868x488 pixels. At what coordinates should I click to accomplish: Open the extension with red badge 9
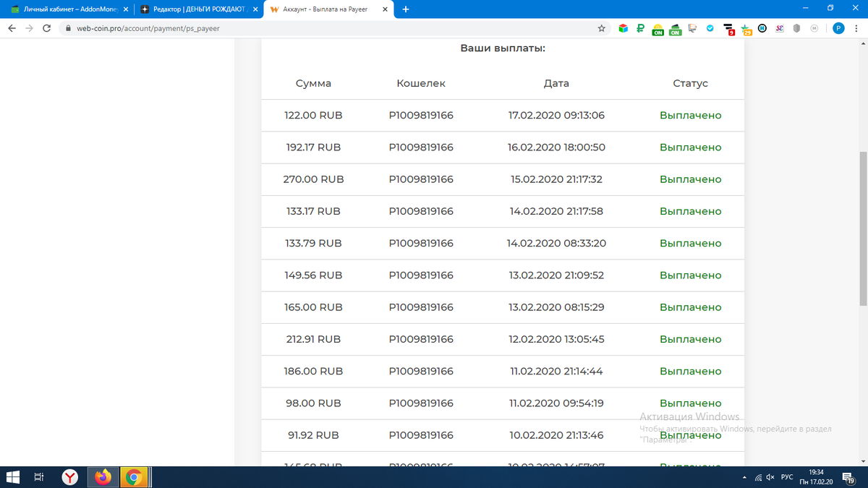coord(729,29)
